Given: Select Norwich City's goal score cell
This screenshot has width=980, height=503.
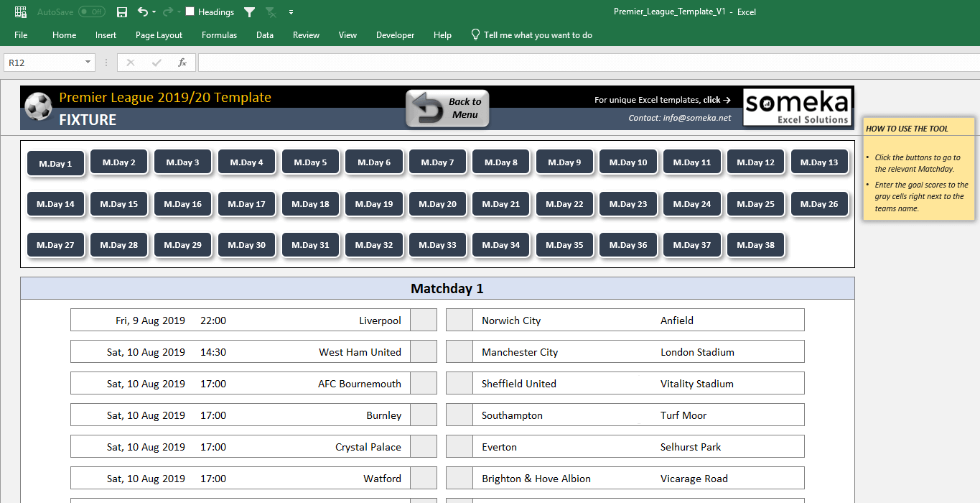Looking at the screenshot, I should 459,320.
